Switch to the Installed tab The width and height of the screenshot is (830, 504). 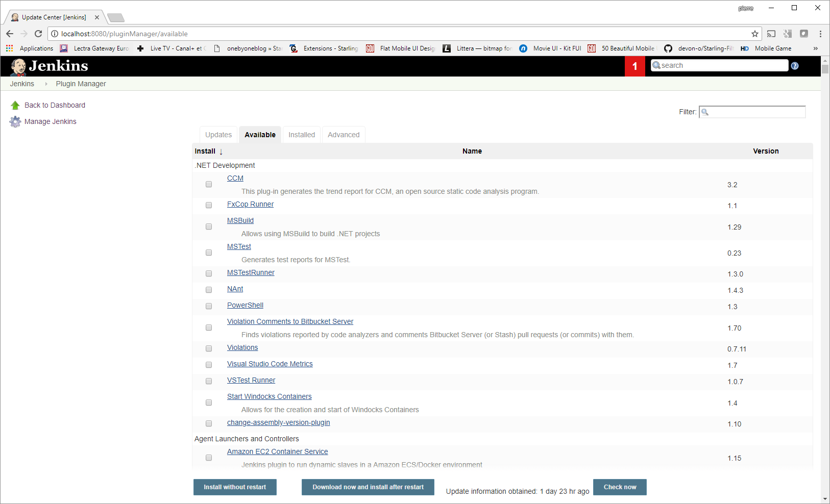point(302,135)
